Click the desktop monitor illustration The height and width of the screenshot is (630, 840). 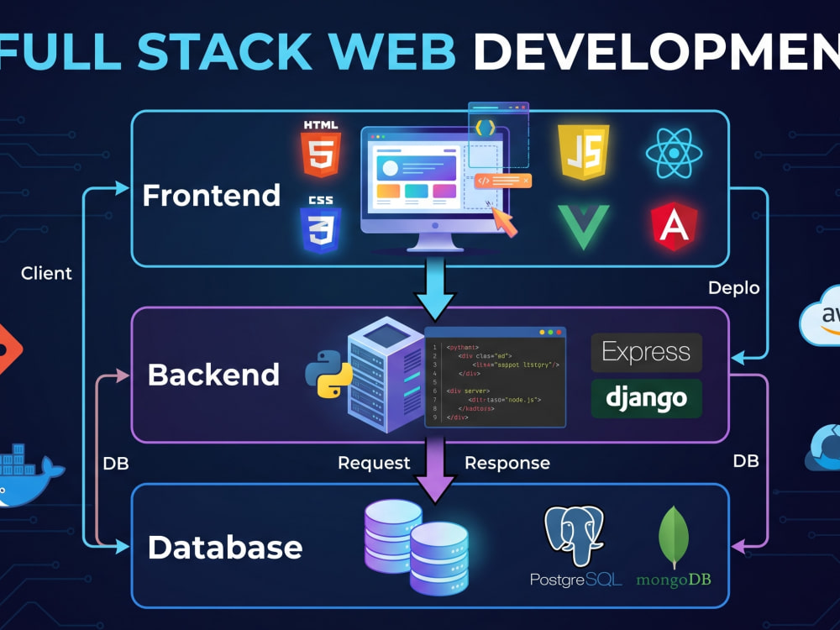[x=435, y=188]
